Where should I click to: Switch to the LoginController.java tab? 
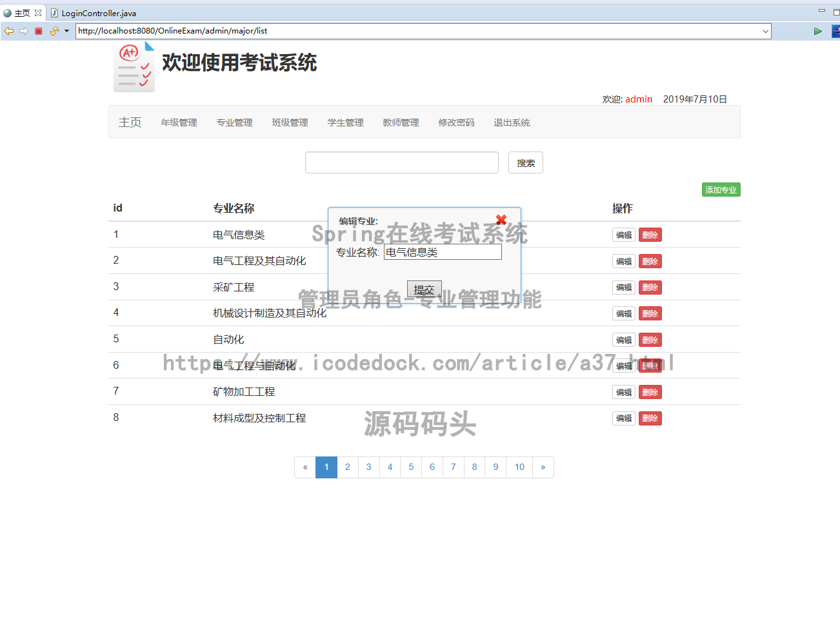[98, 13]
